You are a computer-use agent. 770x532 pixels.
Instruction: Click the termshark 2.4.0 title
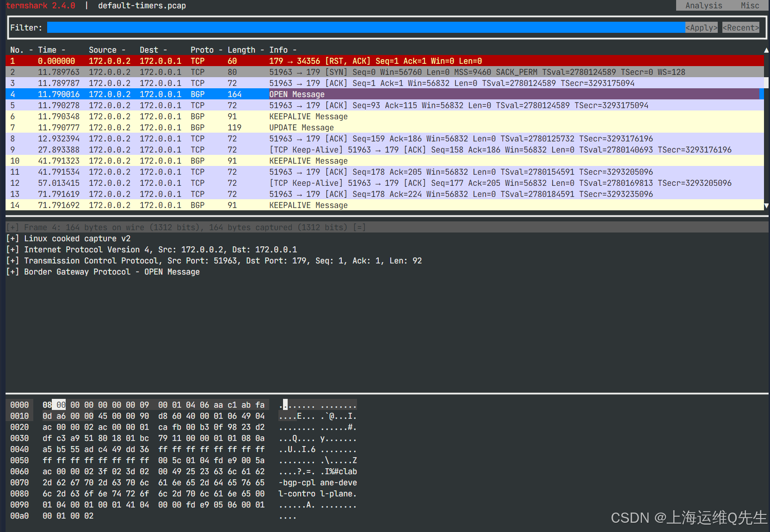(40, 6)
